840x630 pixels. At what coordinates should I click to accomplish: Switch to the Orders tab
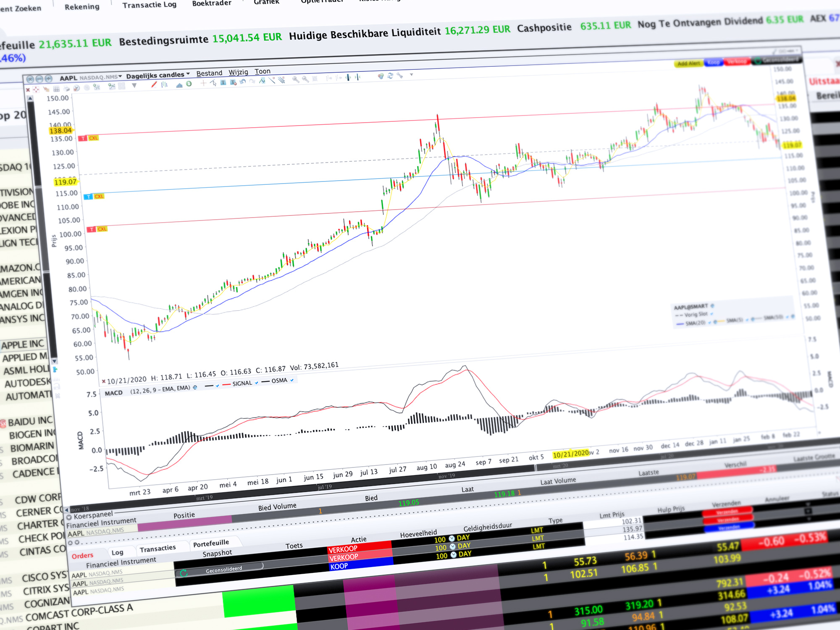(82, 556)
